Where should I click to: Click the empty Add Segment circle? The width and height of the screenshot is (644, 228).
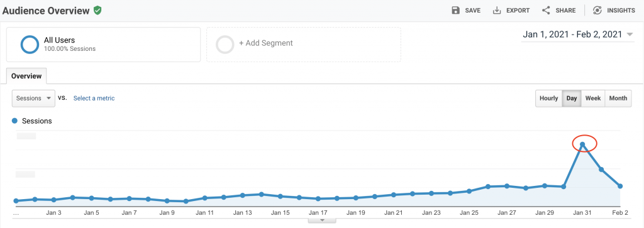coord(225,45)
